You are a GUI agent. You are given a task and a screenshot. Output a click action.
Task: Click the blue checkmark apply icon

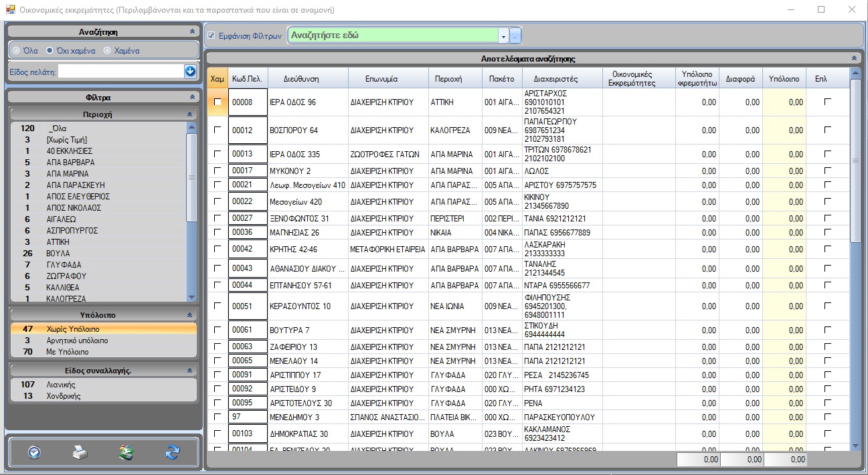[34, 453]
